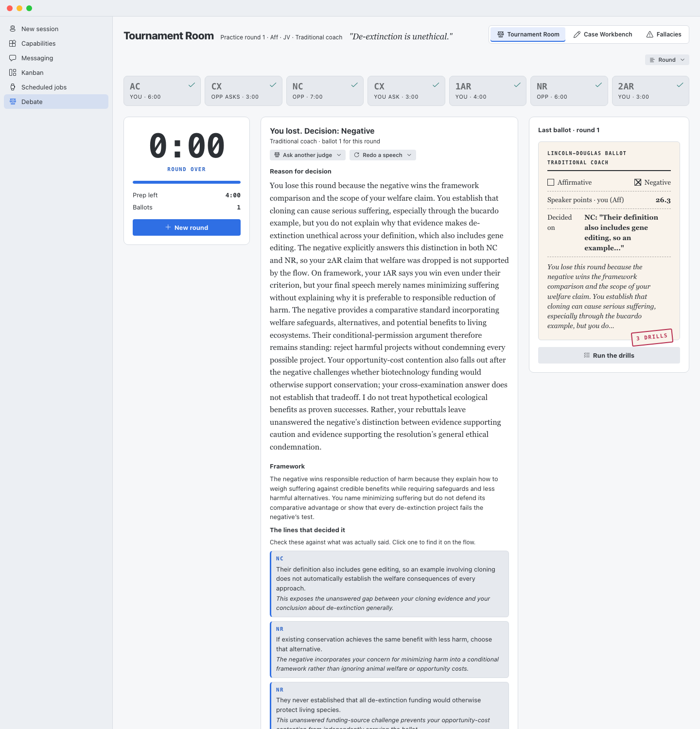Click the NR quote about de-extinction funding
This screenshot has height=729, width=700.
(x=389, y=706)
